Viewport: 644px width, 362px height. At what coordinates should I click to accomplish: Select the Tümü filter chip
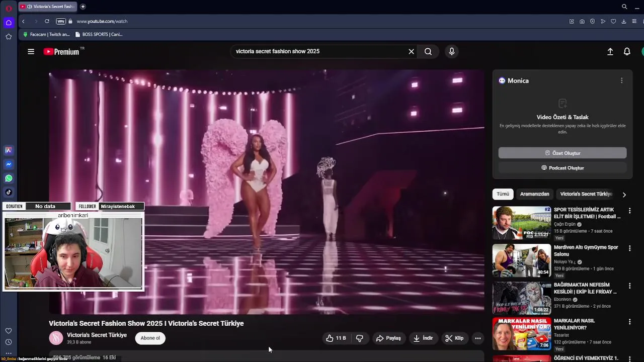coord(503,194)
